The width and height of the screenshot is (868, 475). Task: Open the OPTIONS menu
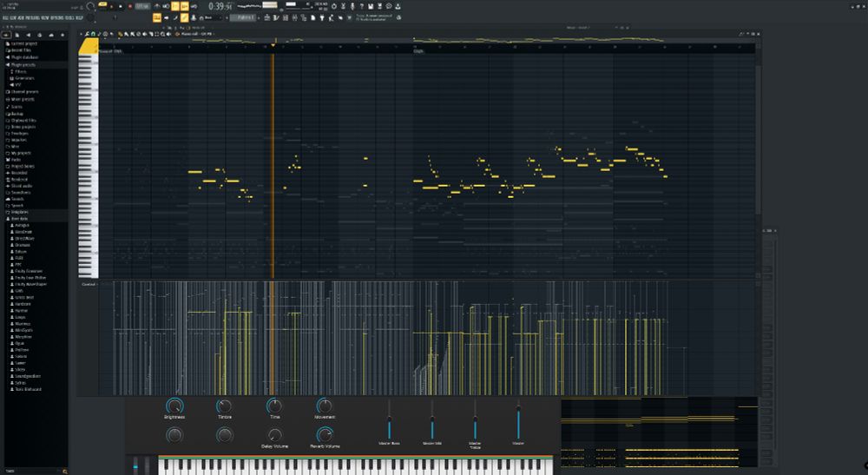[56, 17]
